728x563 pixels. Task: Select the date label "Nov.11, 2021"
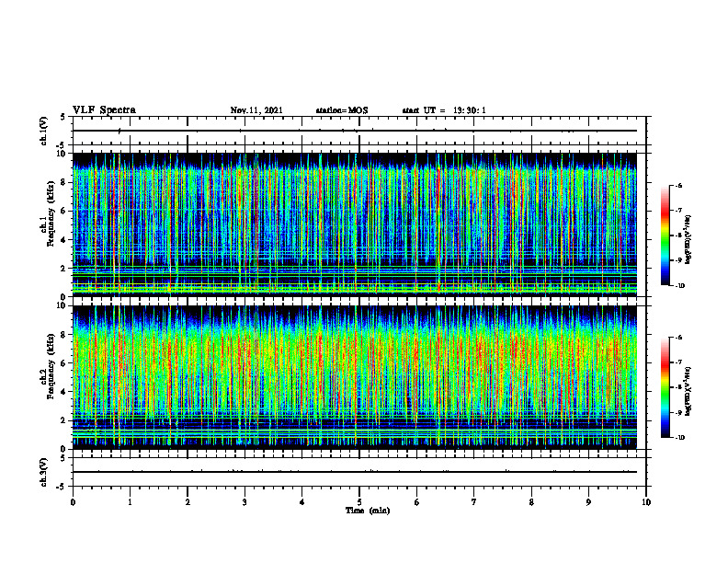click(256, 110)
